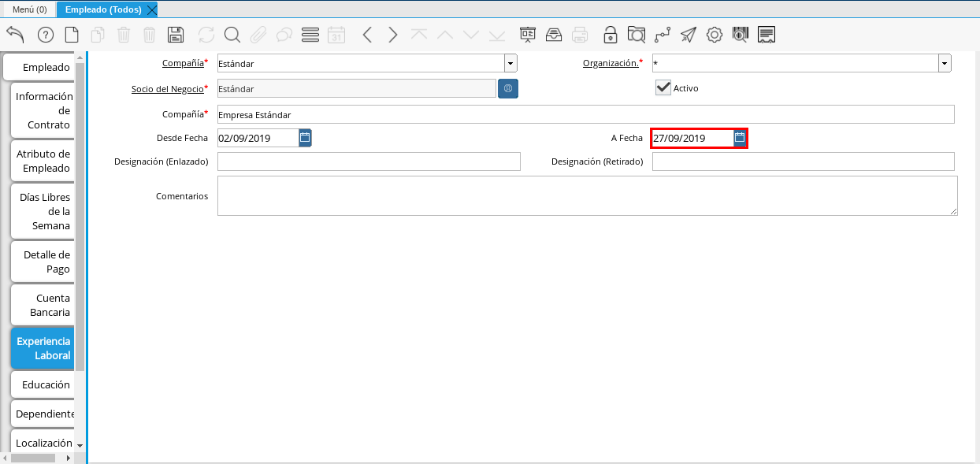This screenshot has width=980, height=464.
Task: Click the A Fecha date field
Action: click(692, 138)
